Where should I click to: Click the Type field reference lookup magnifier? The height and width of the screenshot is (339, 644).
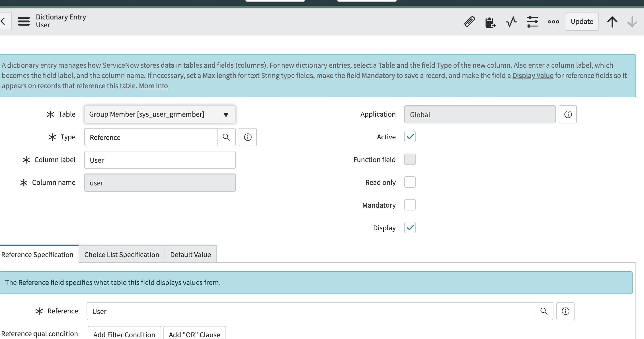tap(226, 137)
